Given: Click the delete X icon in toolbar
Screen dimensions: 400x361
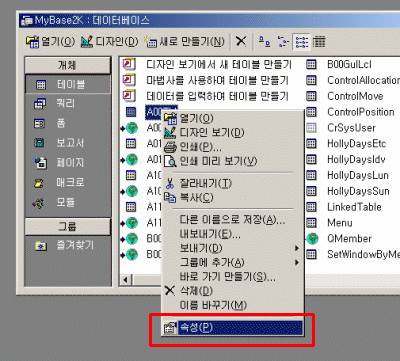Looking at the screenshot, I should point(241,42).
